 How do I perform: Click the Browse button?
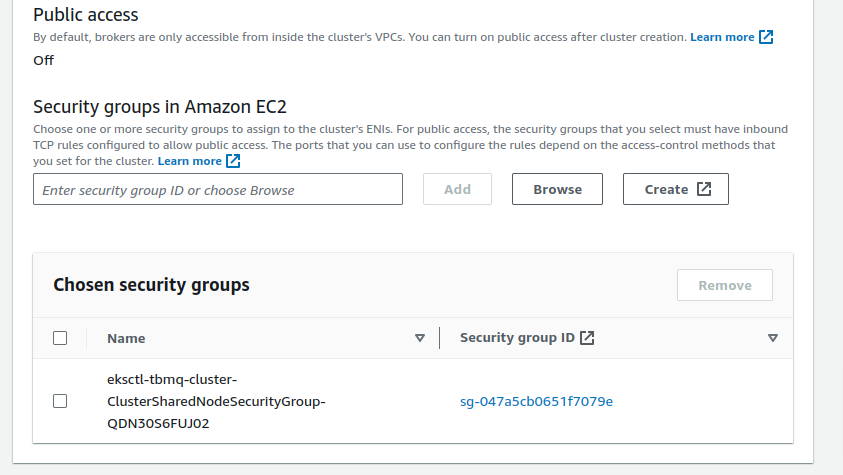click(x=557, y=189)
